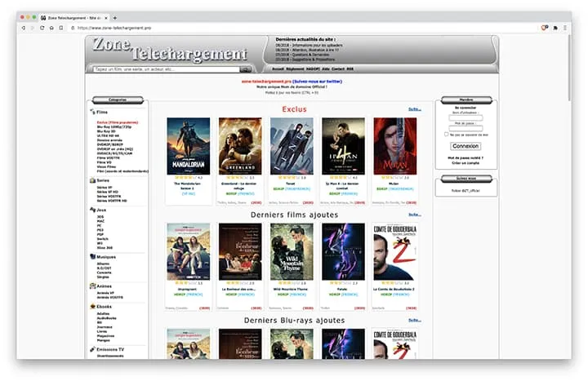
Task: Click the Animés VF sidebar link
Action: 105,293
